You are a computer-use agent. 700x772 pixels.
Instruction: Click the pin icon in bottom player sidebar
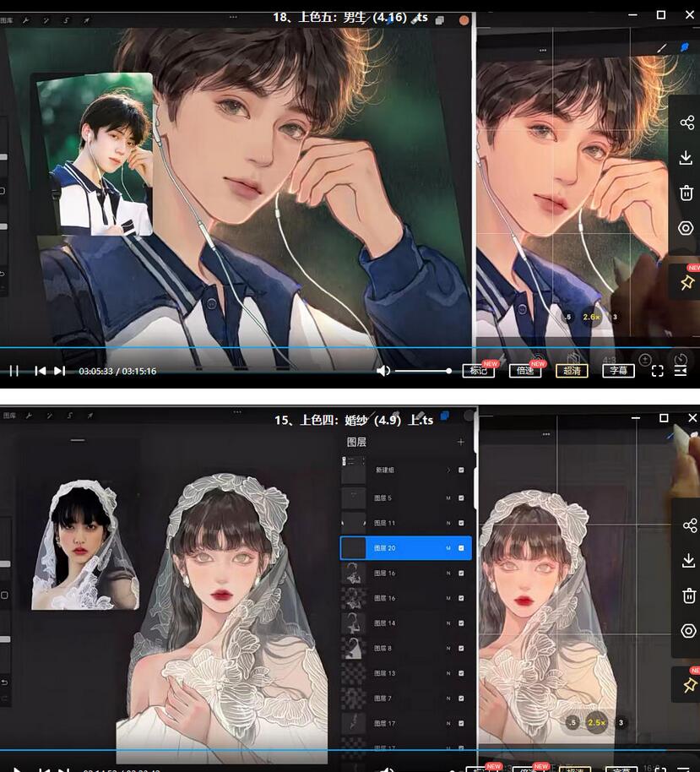coord(690,685)
